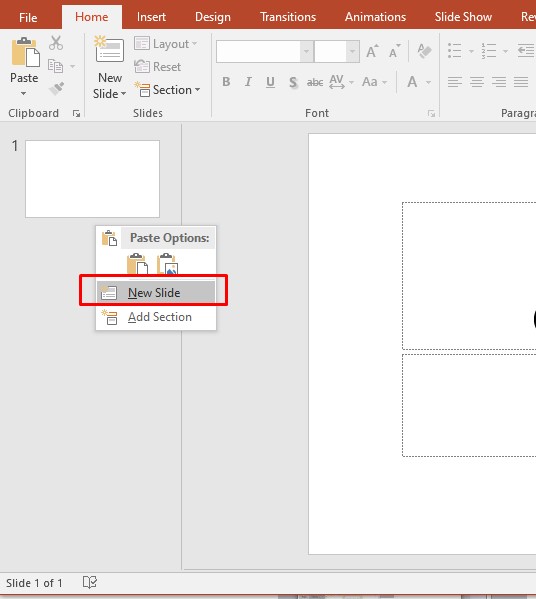
Task: Click Use Destination Theme paste icon
Action: (137, 264)
